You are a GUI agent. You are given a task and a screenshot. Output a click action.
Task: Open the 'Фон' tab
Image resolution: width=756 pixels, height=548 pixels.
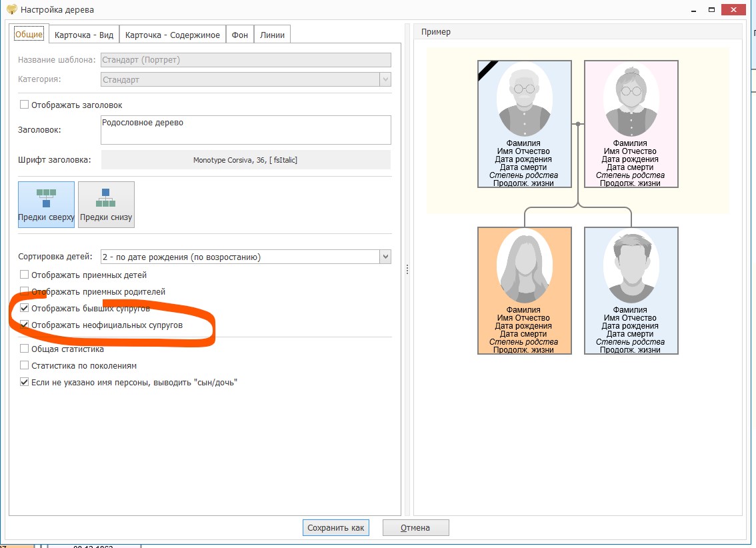click(x=240, y=35)
